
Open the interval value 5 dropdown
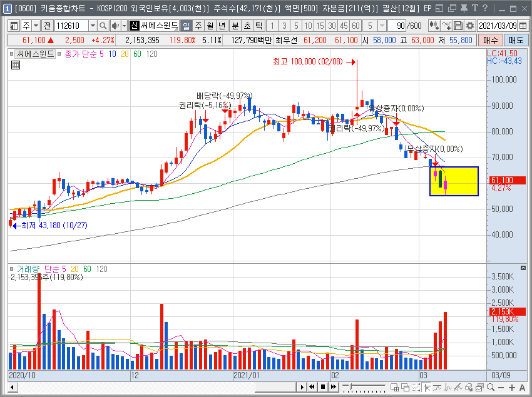382,26
